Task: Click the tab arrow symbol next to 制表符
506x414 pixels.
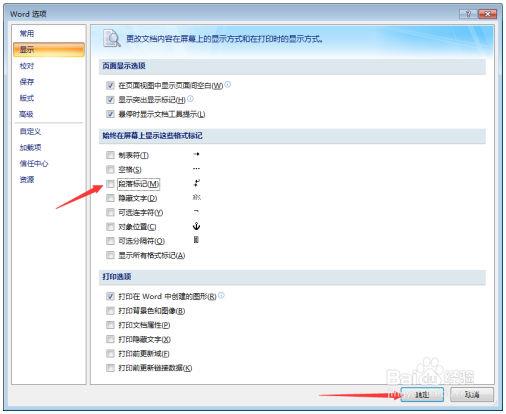Action: (x=196, y=155)
